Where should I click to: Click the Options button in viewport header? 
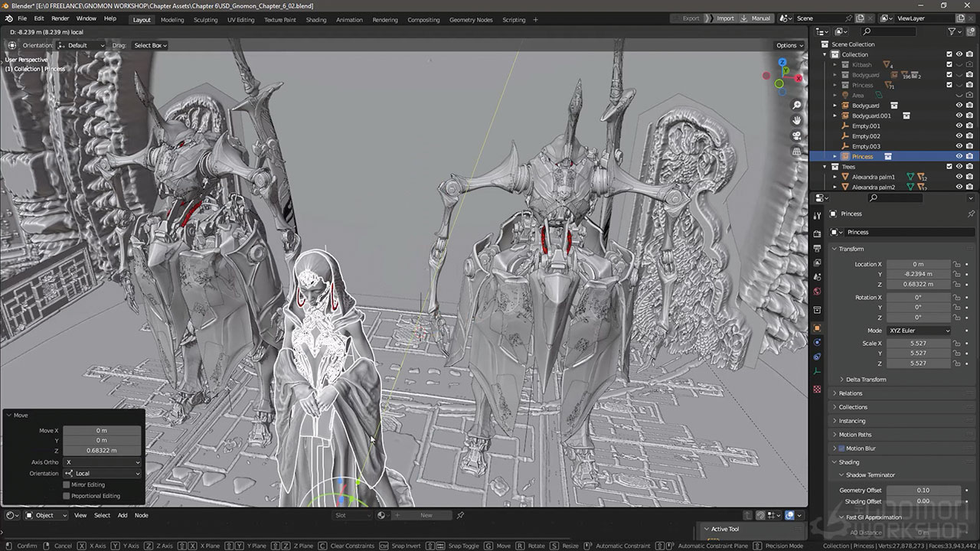[789, 45]
